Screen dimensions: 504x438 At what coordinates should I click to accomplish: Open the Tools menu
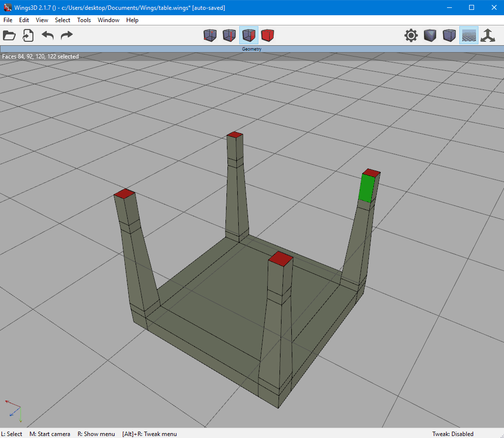point(84,20)
